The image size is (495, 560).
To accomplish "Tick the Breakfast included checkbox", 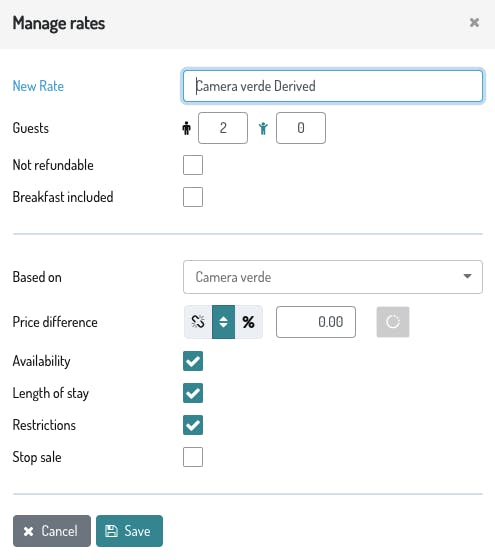I will coord(193,197).
